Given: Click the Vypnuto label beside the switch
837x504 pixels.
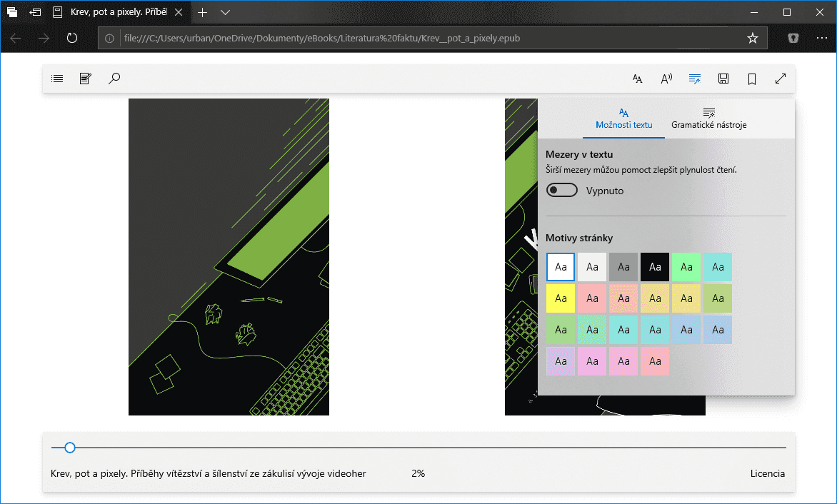Looking at the screenshot, I should pos(605,191).
